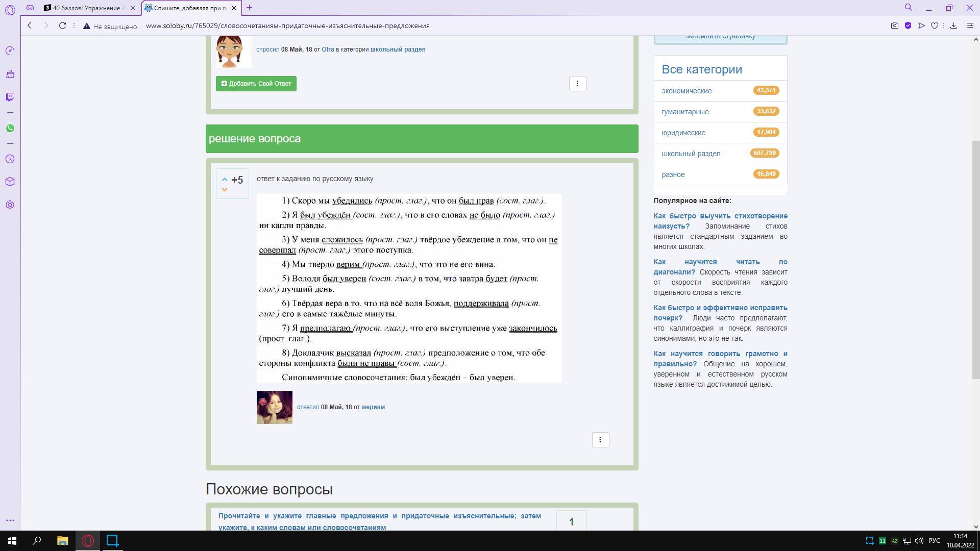This screenshot has width=980, height=551.
Task: Open the downloads panel icon
Action: [953, 26]
